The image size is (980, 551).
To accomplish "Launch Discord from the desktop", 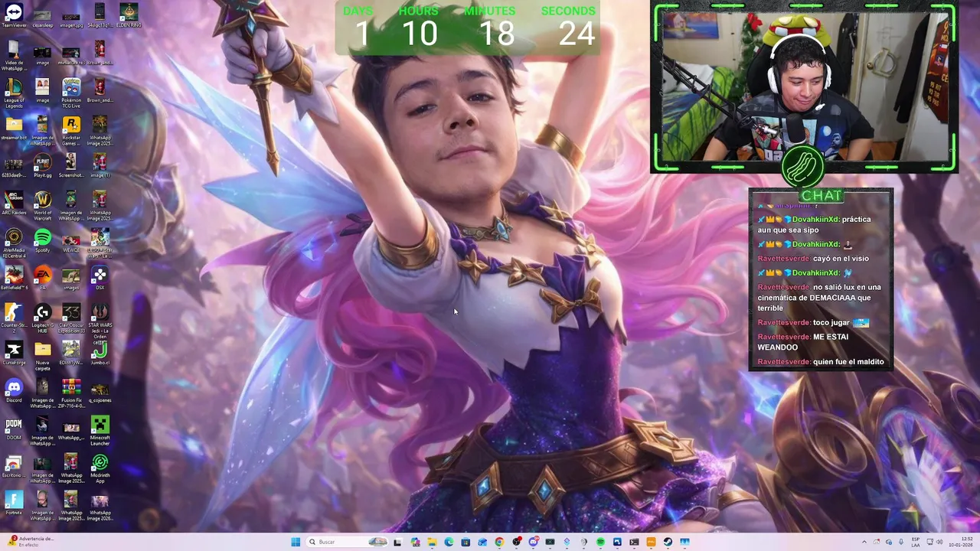I will coord(14,391).
